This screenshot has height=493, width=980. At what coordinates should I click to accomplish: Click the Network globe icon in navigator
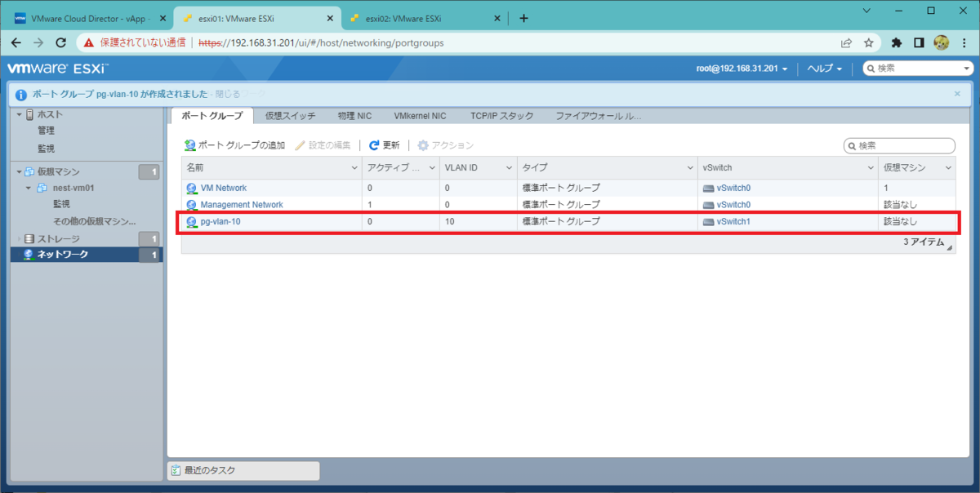(29, 255)
